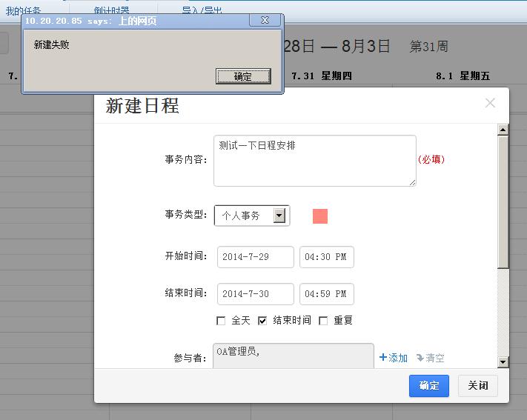The image size is (527, 420).
Task: Close the 新建日程 dialog with X icon
Action: click(490, 104)
